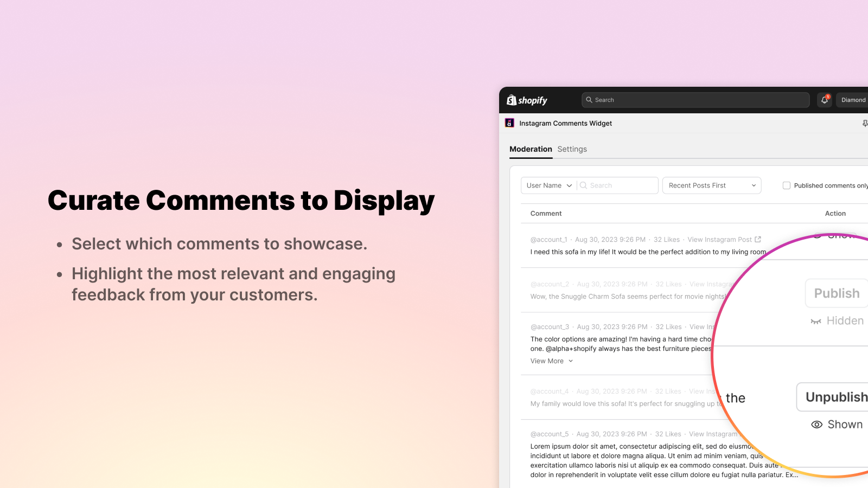The width and height of the screenshot is (868, 488).
Task: Open account_1's Instagram post via external link icon
Action: (757, 239)
